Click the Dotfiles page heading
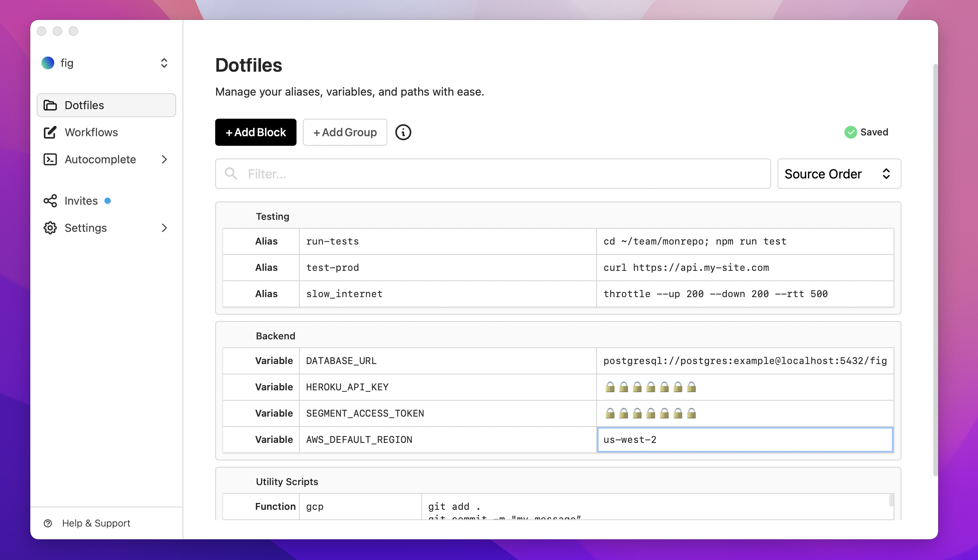The height and width of the screenshot is (560, 978). tap(249, 65)
